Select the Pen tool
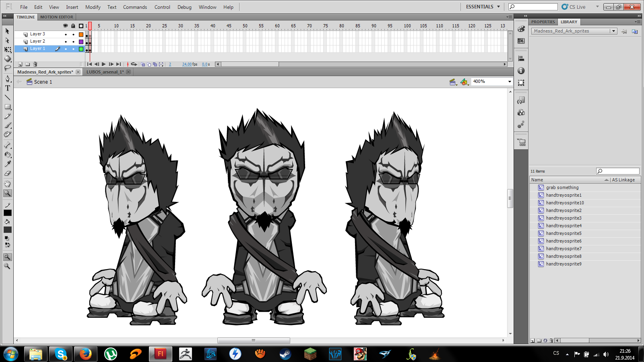 pos(7,79)
